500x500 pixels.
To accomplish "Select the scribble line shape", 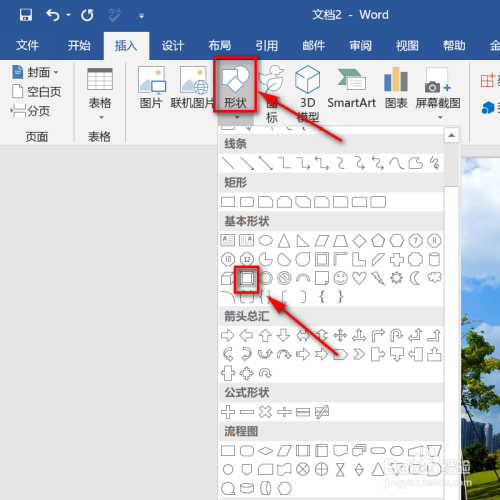I will 434,163.
